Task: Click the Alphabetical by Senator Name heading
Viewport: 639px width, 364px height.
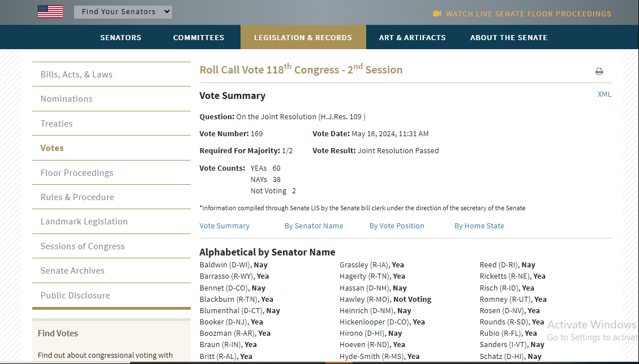Action: pyautogui.click(x=267, y=252)
